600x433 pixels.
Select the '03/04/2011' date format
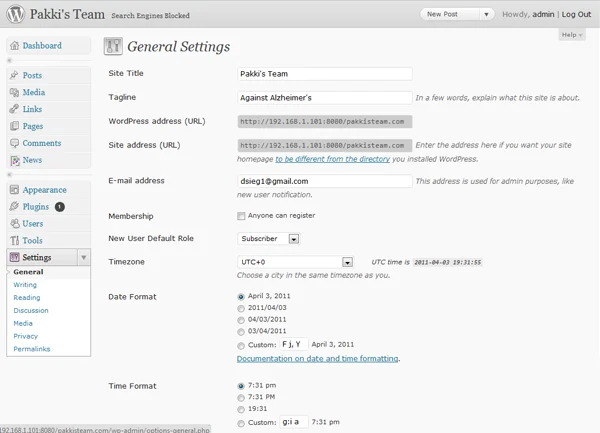(241, 332)
